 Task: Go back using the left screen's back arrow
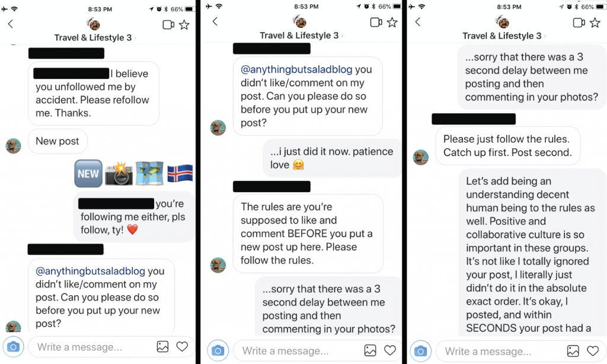pyautogui.click(x=11, y=24)
